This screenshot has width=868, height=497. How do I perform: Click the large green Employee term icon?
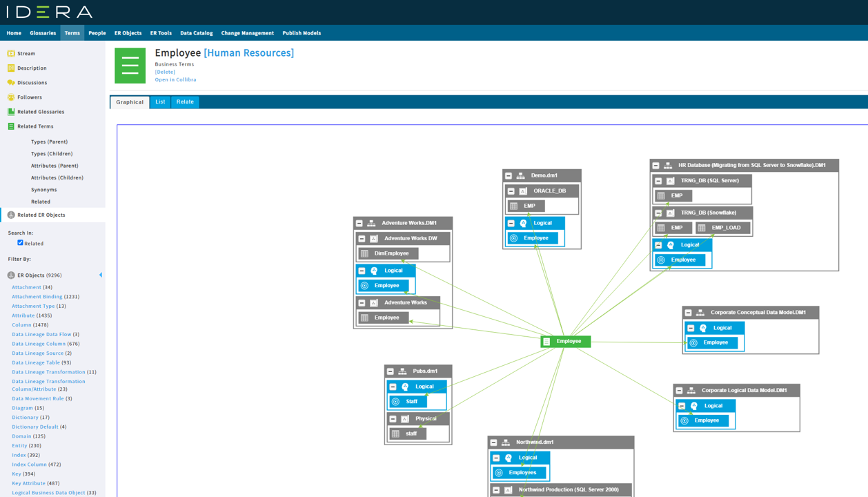tap(130, 66)
